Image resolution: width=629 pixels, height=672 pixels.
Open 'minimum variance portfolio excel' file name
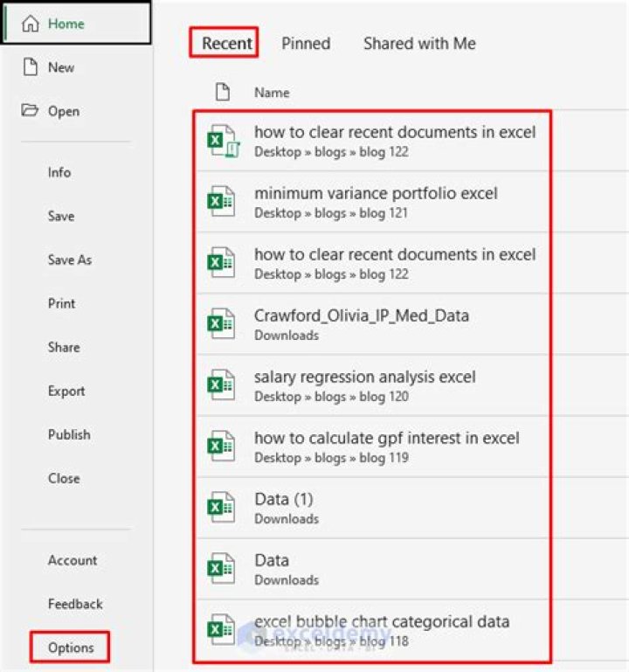376,193
